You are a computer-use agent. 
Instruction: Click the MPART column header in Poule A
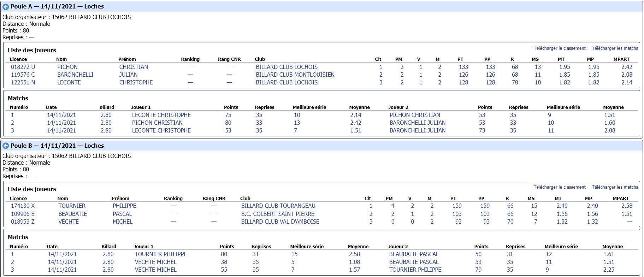[621, 59]
